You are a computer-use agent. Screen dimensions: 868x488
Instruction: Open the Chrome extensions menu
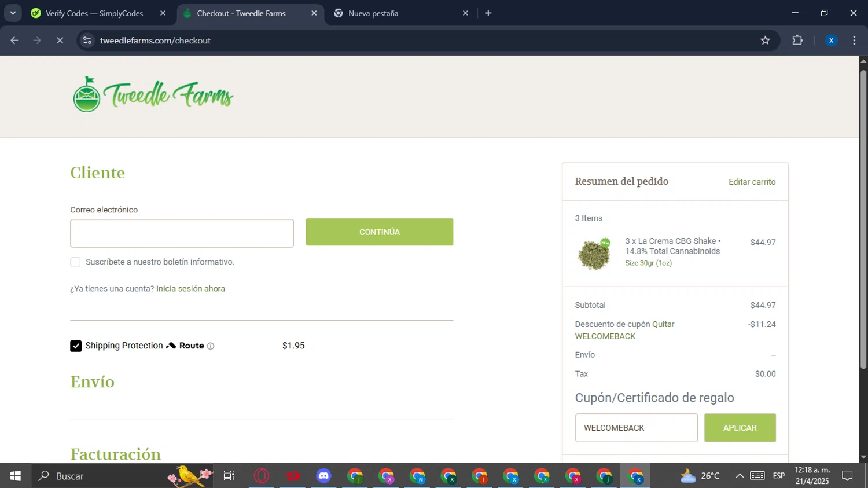coord(797,41)
